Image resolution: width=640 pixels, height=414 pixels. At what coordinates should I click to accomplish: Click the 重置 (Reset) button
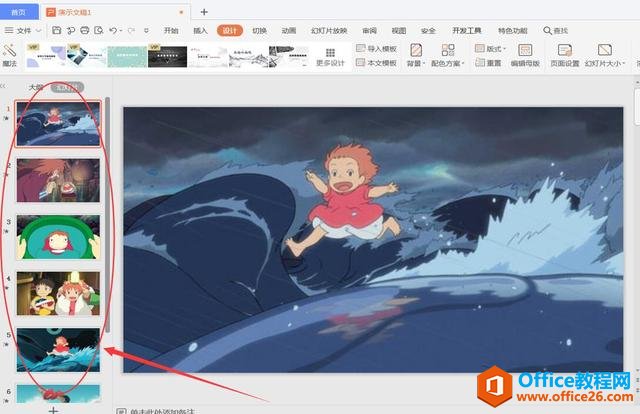(488, 63)
